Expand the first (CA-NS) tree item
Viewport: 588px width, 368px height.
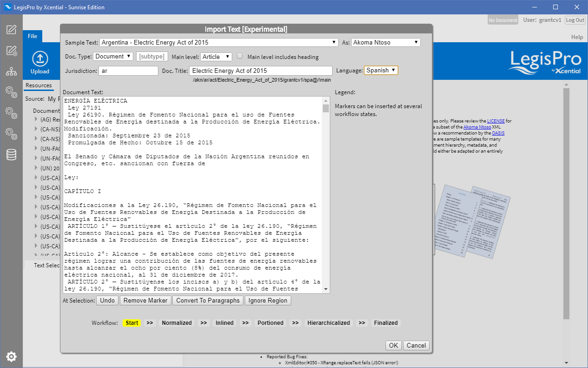point(37,129)
